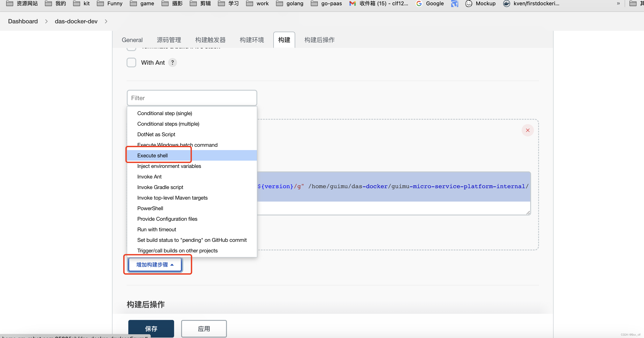Click the 应用 apply button
The height and width of the screenshot is (338, 644).
(204, 329)
